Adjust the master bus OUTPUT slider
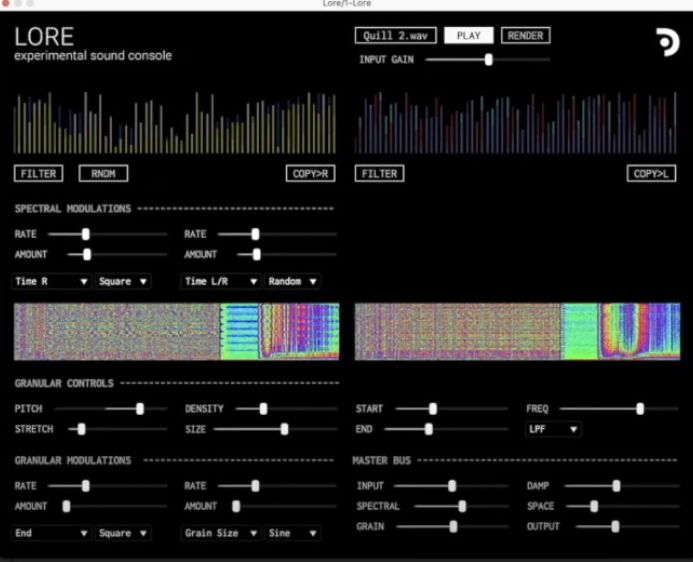This screenshot has height=562, width=693. (x=615, y=526)
